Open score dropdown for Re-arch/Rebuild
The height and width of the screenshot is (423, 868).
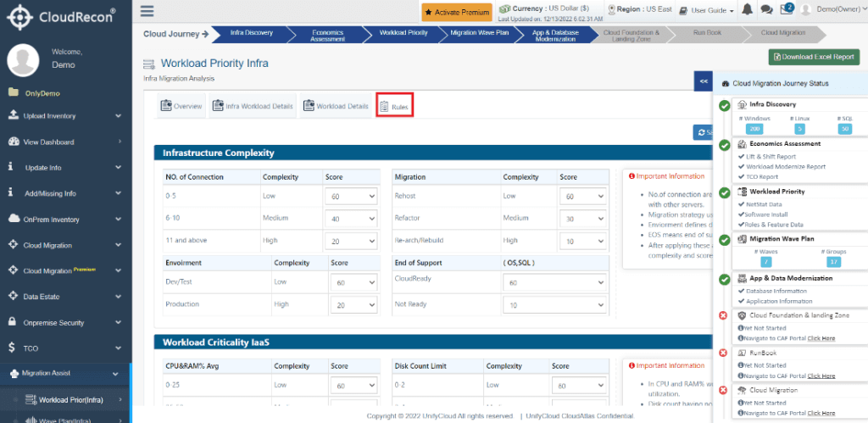tap(583, 241)
